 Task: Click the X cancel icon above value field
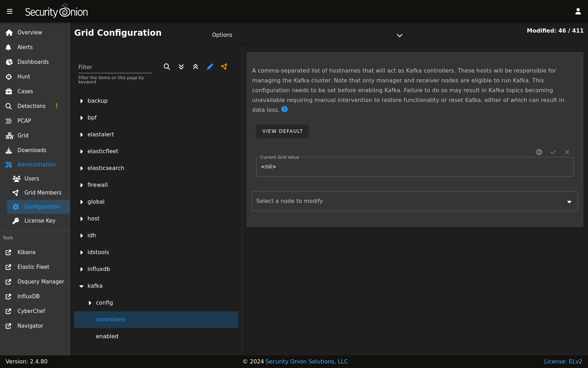click(567, 152)
